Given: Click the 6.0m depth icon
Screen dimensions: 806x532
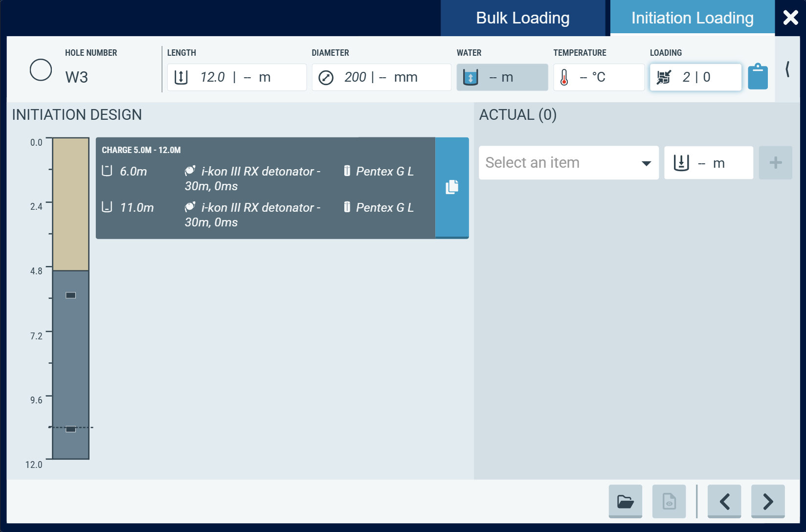Looking at the screenshot, I should coord(107,171).
